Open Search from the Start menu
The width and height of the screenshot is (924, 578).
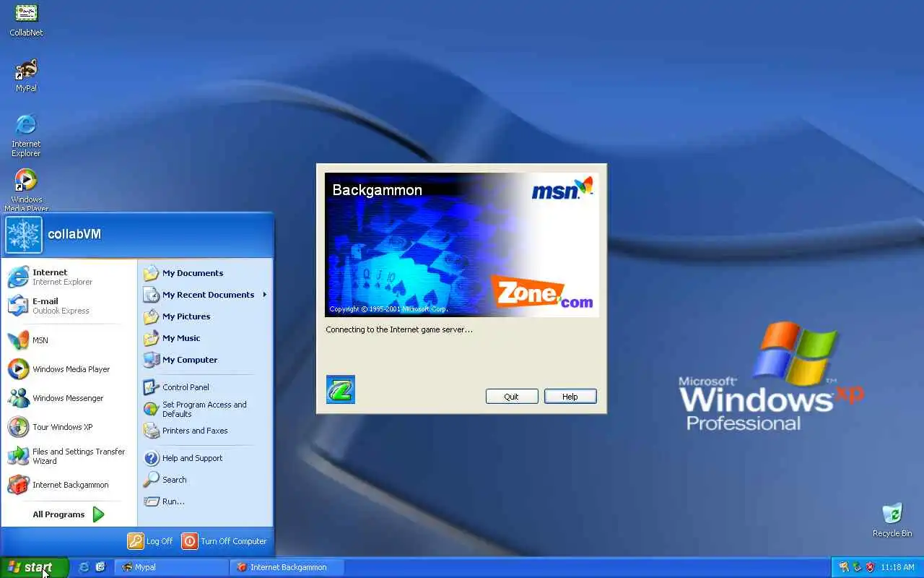205,480
